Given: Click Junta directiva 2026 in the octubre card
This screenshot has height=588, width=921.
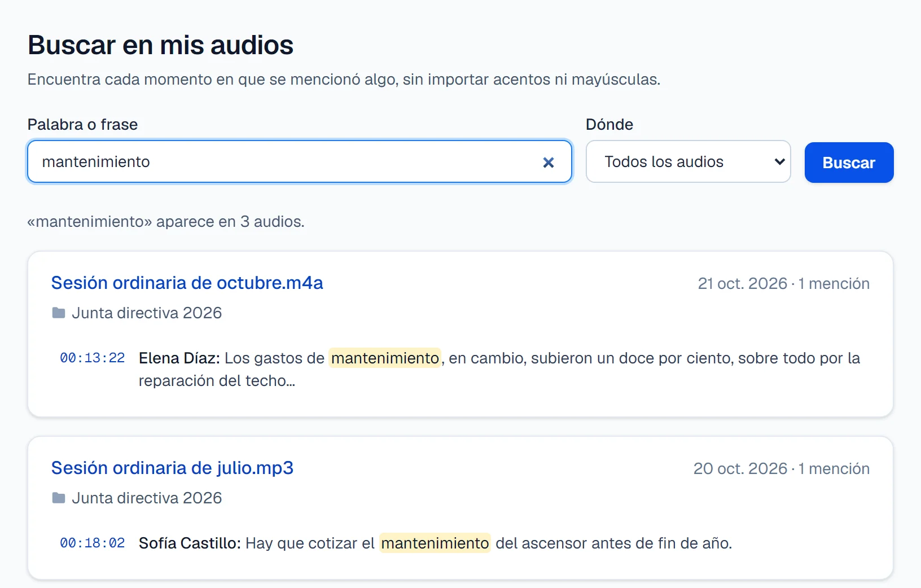Looking at the screenshot, I should [147, 313].
